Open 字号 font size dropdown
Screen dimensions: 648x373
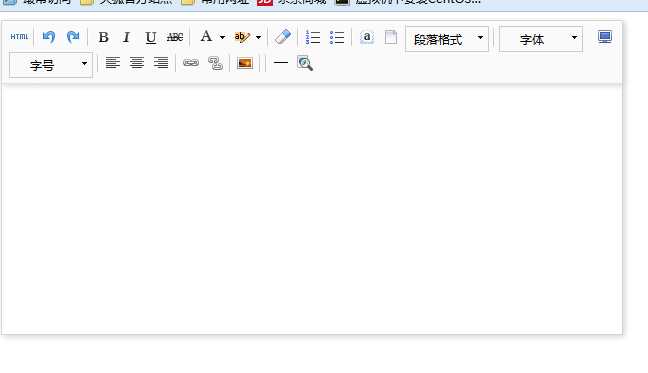click(x=51, y=65)
